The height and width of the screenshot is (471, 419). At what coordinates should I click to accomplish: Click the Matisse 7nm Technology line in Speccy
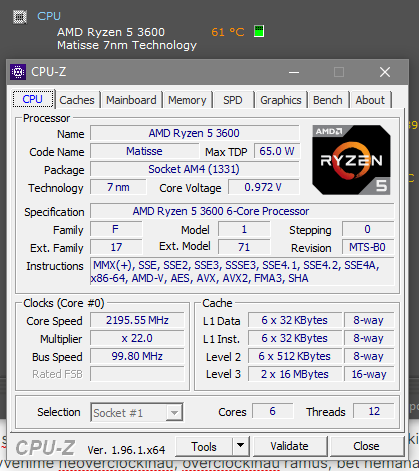pyautogui.click(x=127, y=45)
